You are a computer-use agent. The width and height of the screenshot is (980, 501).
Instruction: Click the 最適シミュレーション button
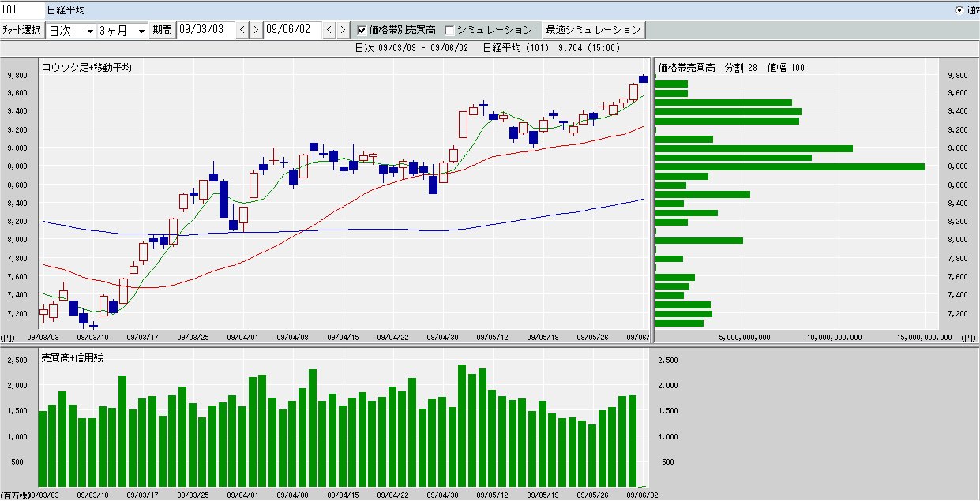593,30
